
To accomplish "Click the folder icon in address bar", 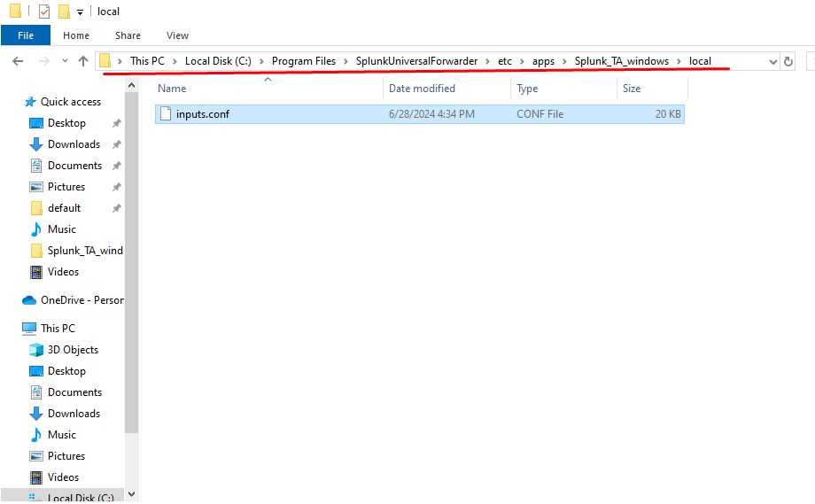I will [105, 61].
